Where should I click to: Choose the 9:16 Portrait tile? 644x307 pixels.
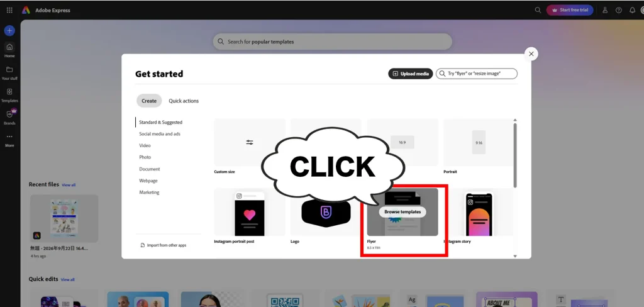(479, 142)
